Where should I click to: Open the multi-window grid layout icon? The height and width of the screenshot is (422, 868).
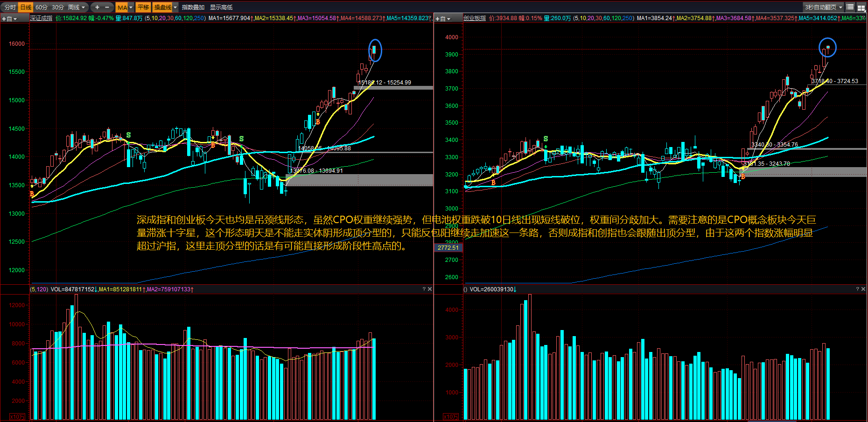tap(861, 7)
